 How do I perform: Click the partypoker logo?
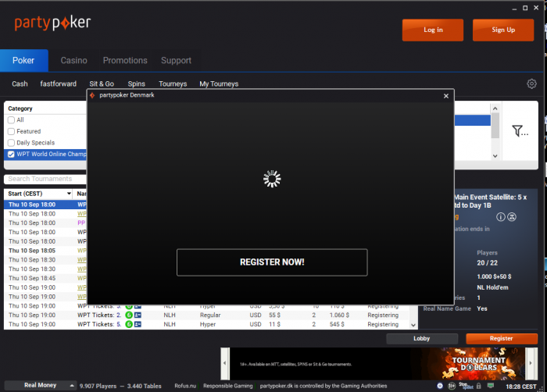52,23
